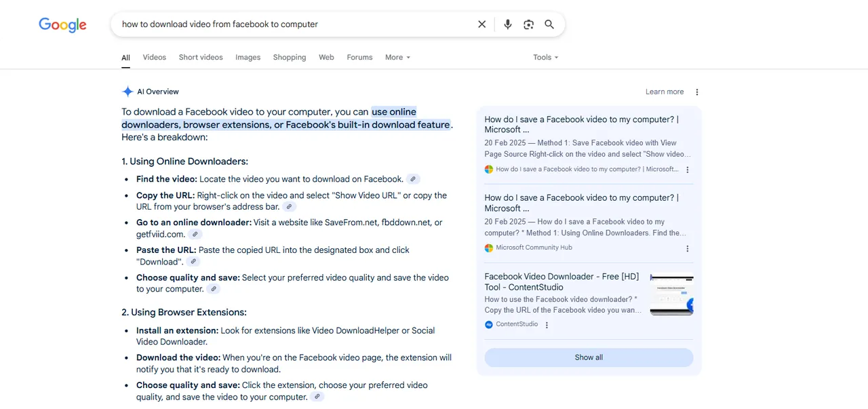Select the All results tab

(126, 58)
